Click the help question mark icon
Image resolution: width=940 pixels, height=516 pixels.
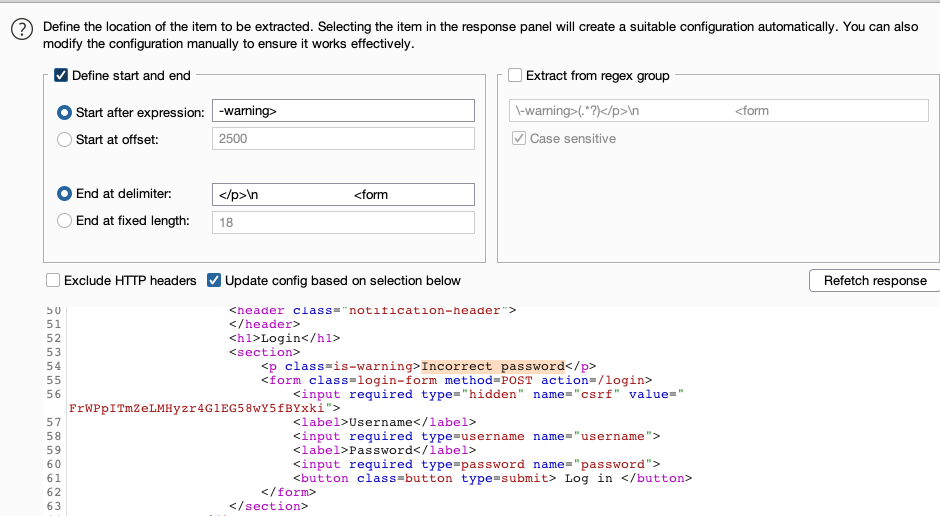click(x=22, y=31)
